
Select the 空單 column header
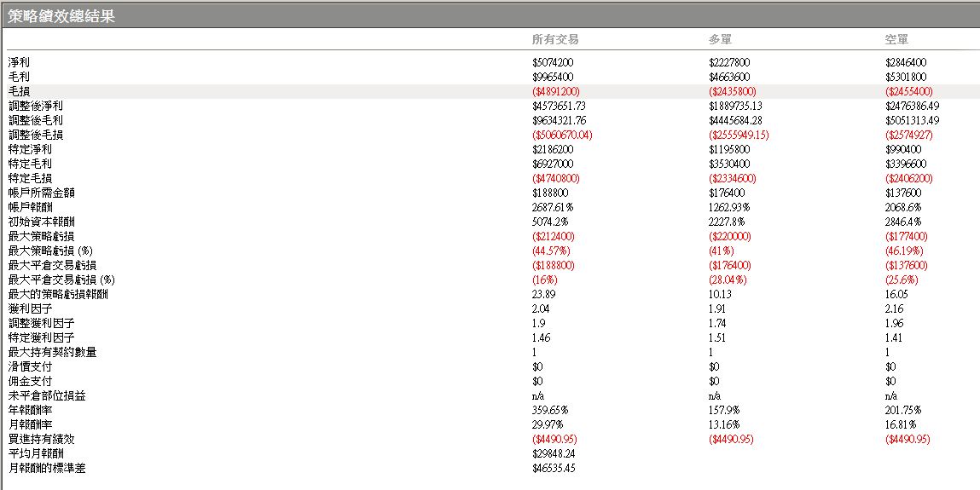[896, 39]
